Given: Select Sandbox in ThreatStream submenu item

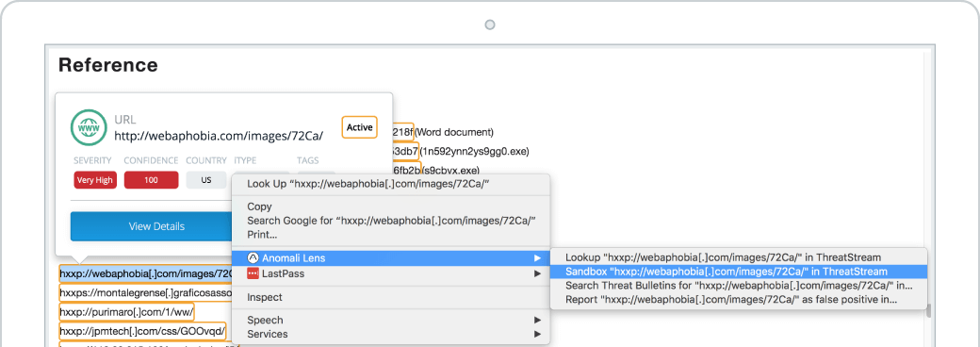Looking at the screenshot, I should pos(739,272).
